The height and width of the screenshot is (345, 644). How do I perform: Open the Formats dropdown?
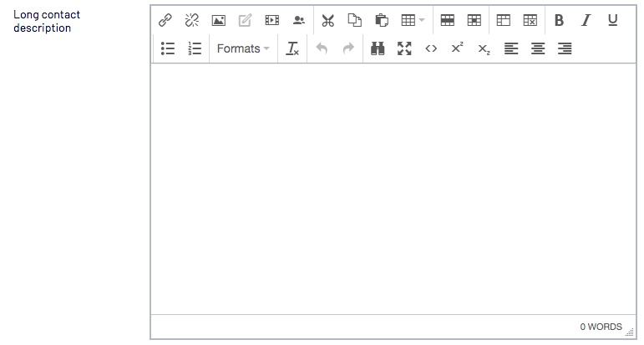point(243,48)
